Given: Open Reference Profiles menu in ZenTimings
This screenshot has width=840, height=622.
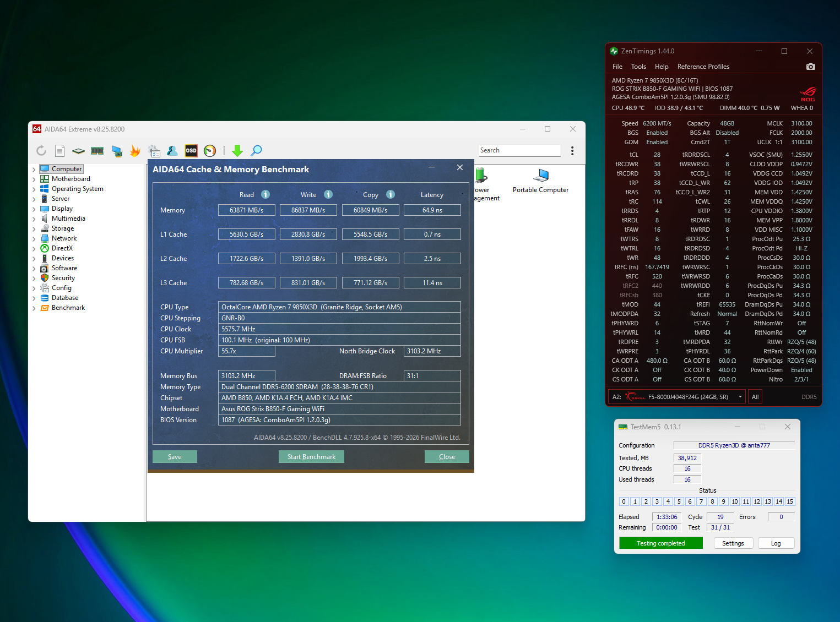Looking at the screenshot, I should pyautogui.click(x=703, y=67).
